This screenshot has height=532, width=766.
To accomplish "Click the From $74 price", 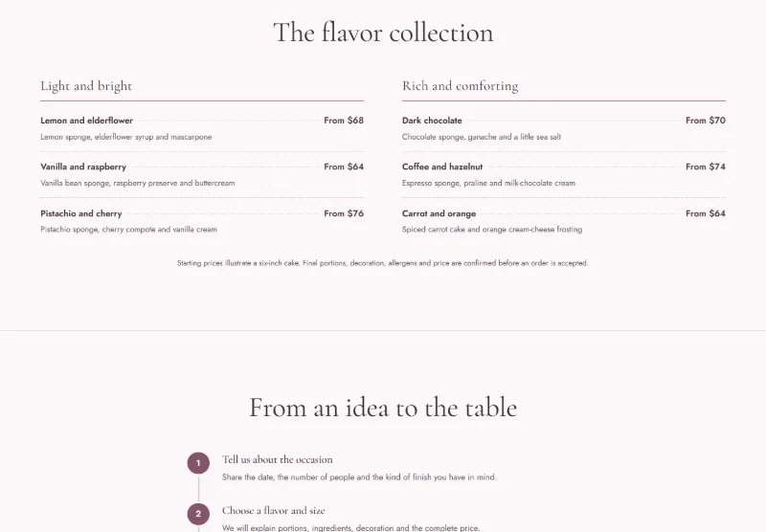I will [x=706, y=166].
